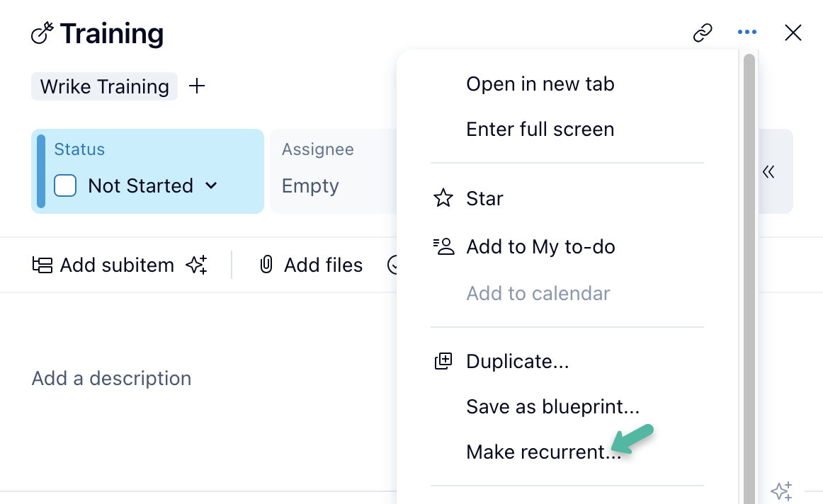Screen dimensions: 823x504
Task: Click the paperclip Add files icon
Action: pyautogui.click(x=266, y=265)
